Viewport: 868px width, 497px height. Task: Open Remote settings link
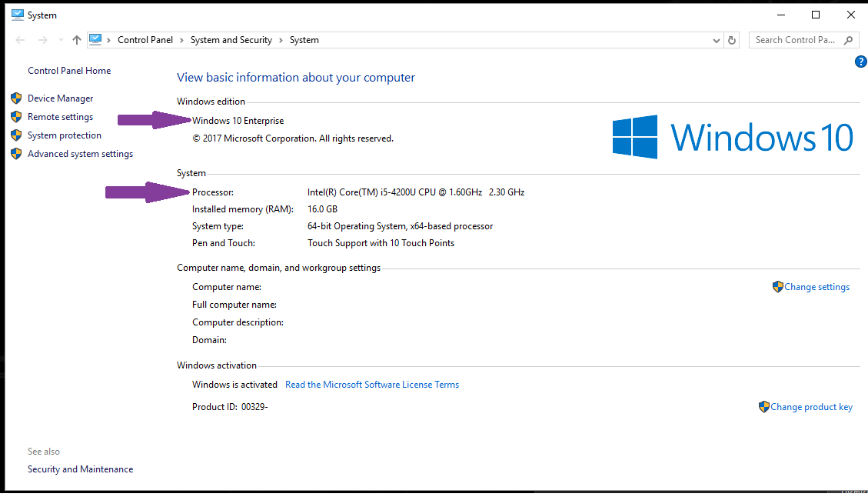pyautogui.click(x=60, y=117)
